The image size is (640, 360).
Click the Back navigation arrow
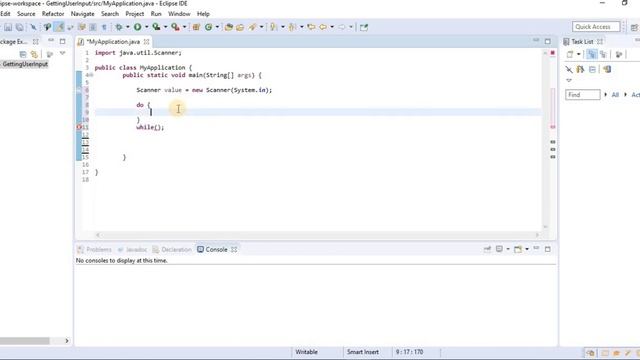click(x=323, y=27)
